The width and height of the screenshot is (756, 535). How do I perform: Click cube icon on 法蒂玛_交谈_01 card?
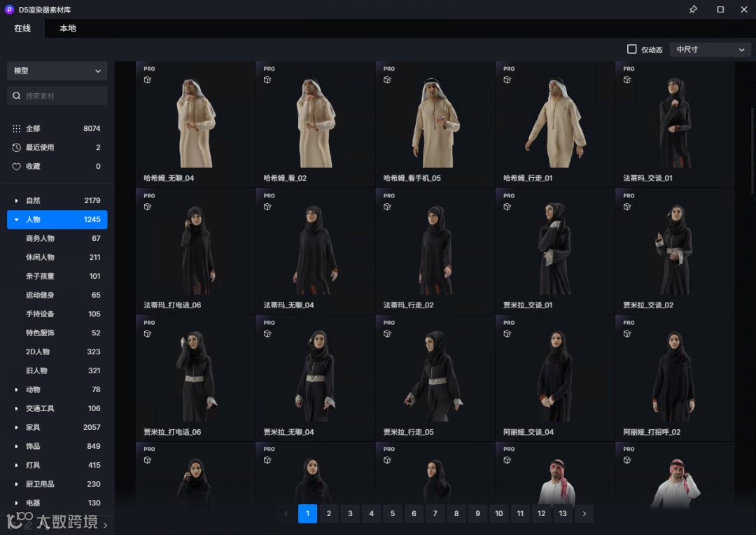[x=627, y=80]
